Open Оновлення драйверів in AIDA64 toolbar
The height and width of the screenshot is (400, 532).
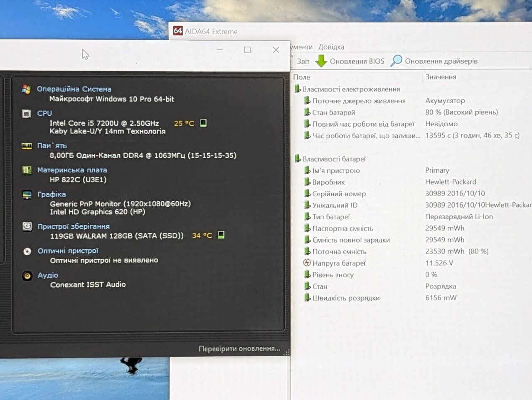(441, 61)
